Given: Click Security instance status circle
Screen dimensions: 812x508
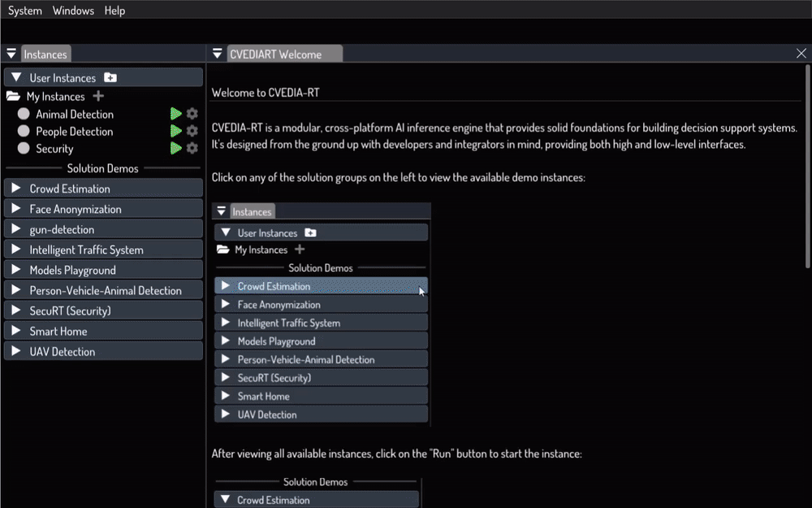Looking at the screenshot, I should coord(24,148).
